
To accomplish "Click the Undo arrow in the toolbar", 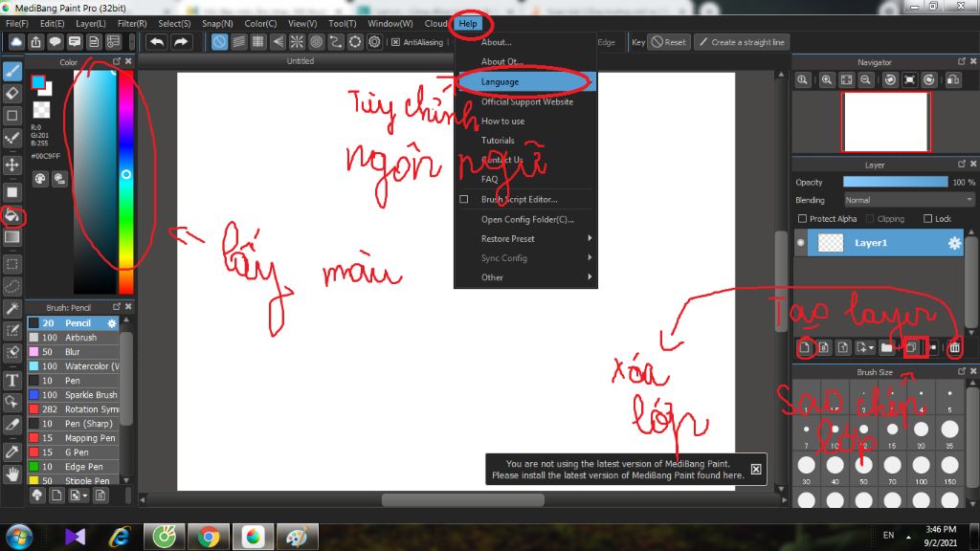I will (156, 41).
